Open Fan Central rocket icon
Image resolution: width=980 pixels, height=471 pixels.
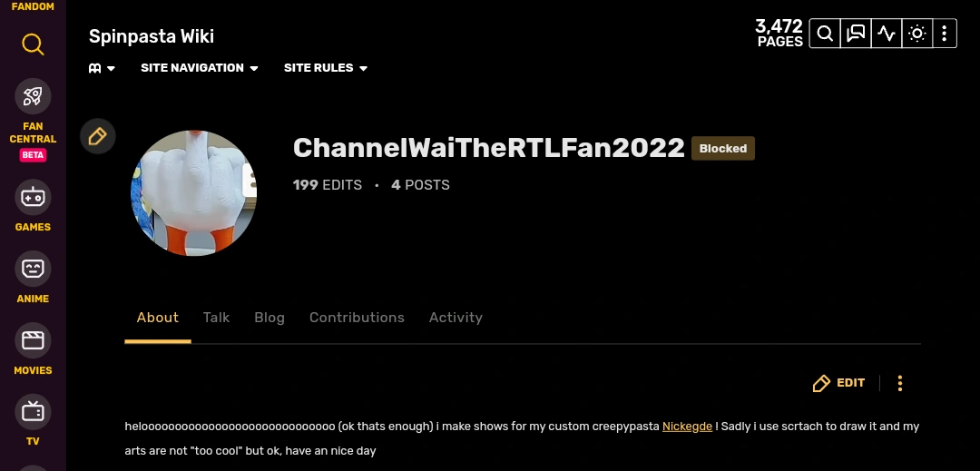pyautogui.click(x=33, y=96)
